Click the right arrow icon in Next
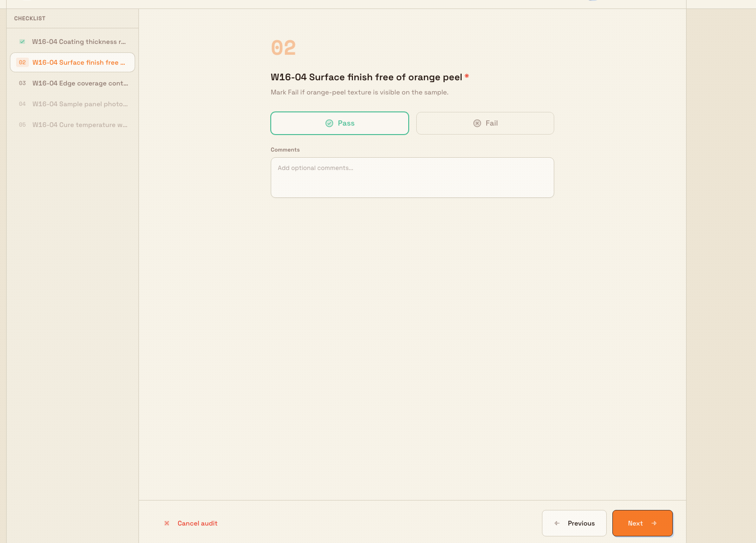 tap(654, 523)
